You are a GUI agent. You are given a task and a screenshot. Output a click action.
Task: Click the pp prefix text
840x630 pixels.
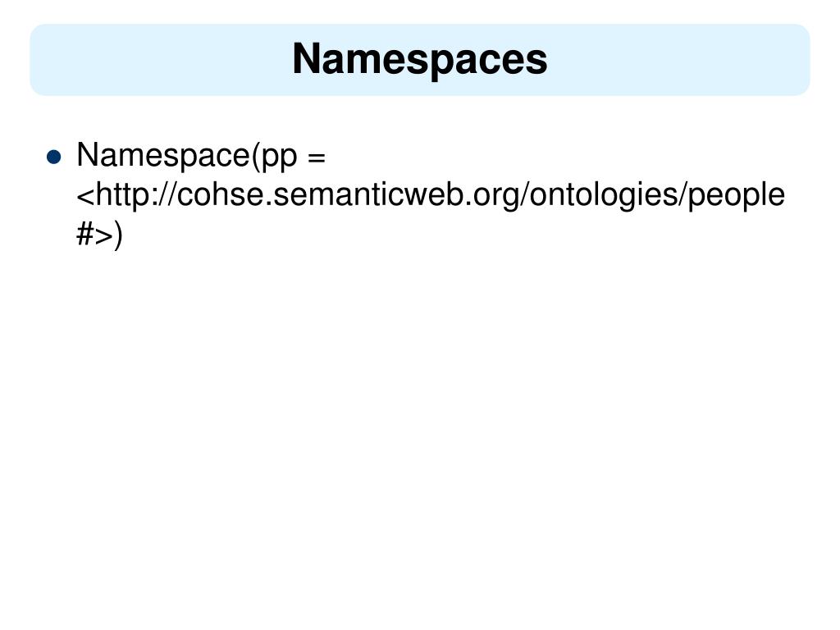click(x=279, y=158)
